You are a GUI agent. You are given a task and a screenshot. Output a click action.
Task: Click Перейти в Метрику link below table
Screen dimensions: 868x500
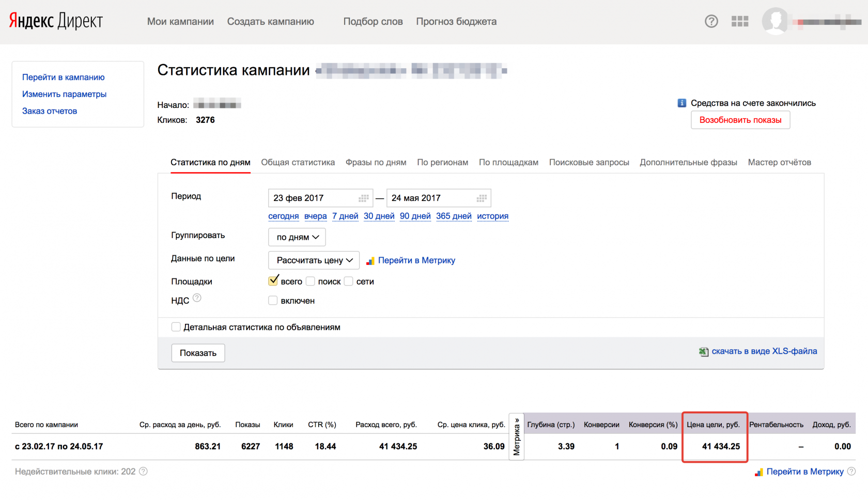pos(805,472)
